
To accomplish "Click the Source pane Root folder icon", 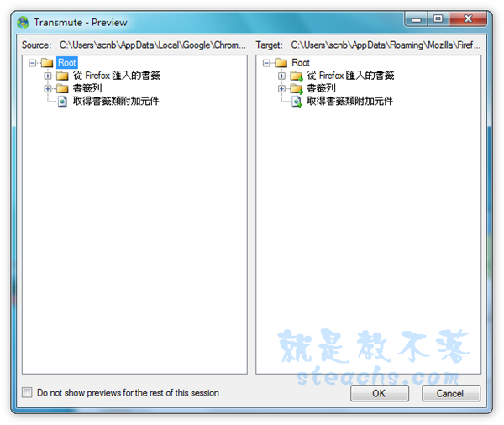I will [47, 63].
